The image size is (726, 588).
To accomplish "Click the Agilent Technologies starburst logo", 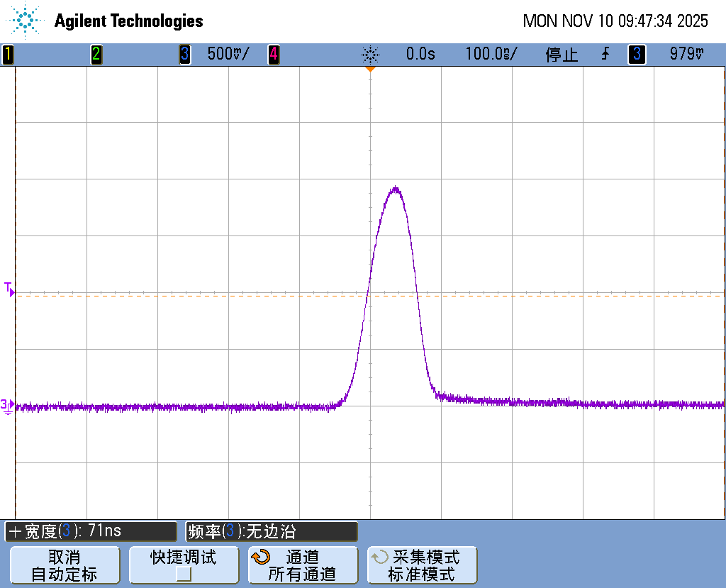I will point(26,21).
